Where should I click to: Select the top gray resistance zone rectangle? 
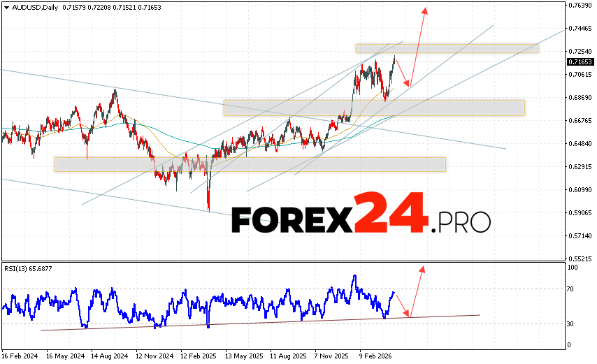pyautogui.click(x=446, y=48)
